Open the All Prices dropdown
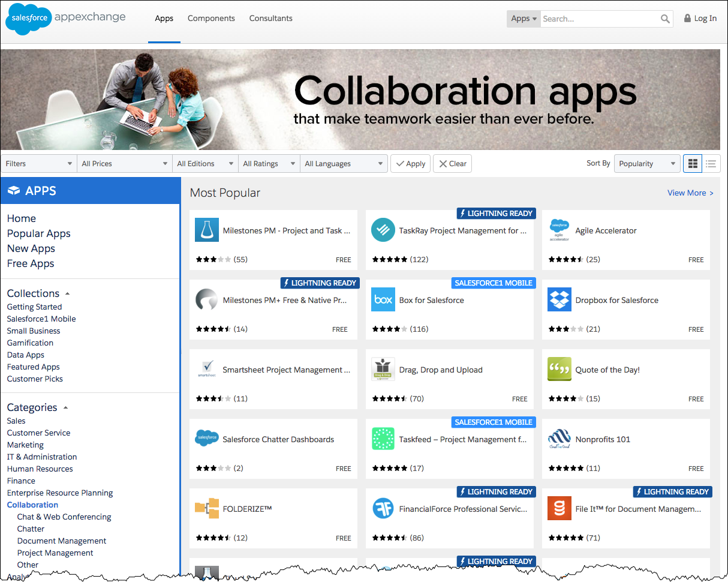Image resolution: width=728 pixels, height=582 pixels. (125, 163)
